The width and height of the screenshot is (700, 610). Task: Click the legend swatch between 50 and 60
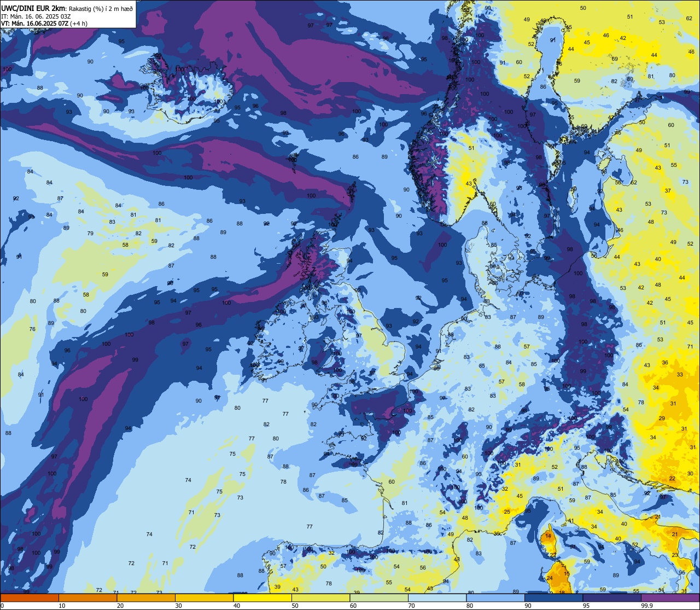coord(320,598)
